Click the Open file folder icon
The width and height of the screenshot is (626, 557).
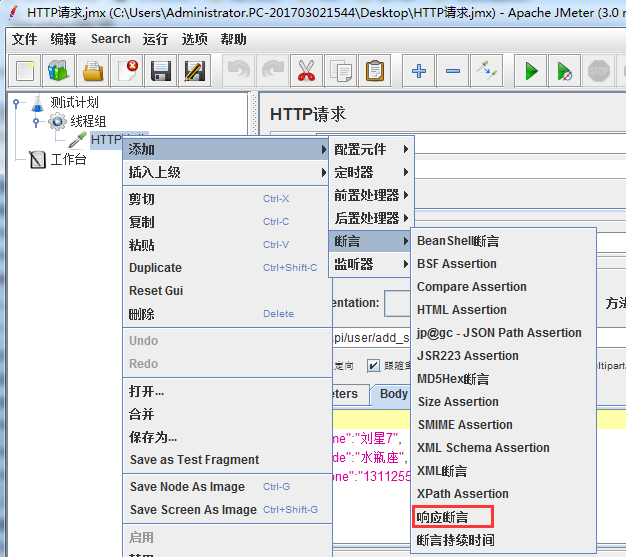[93, 71]
